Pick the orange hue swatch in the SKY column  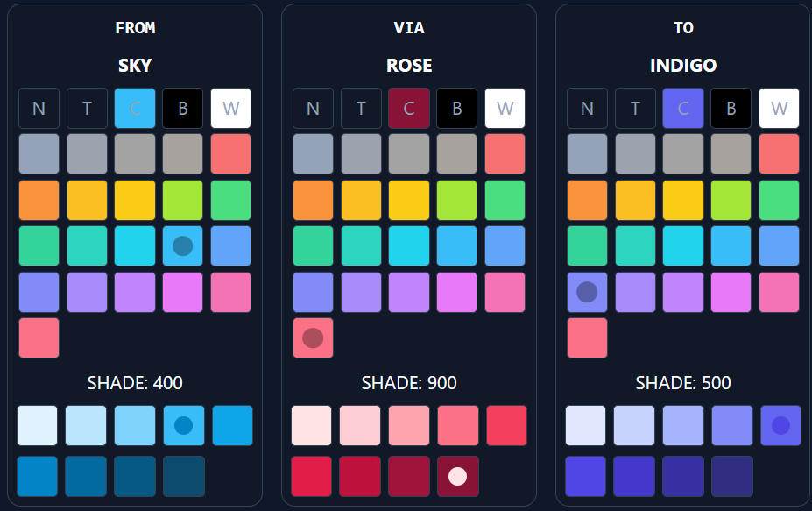pos(39,200)
